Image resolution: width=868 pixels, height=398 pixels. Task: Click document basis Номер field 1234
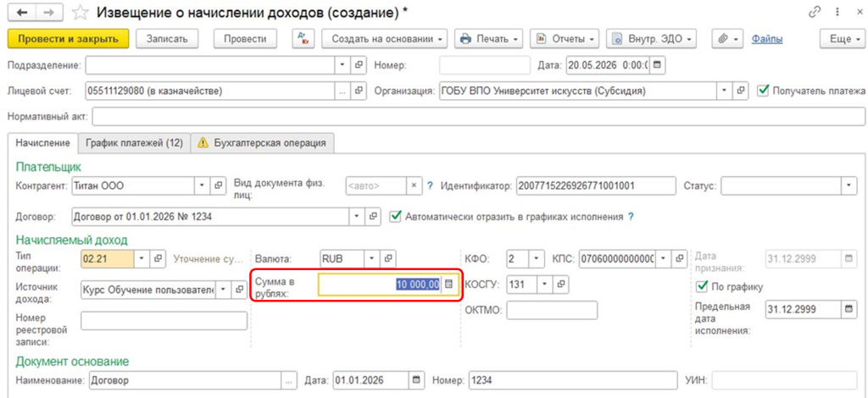(x=573, y=381)
